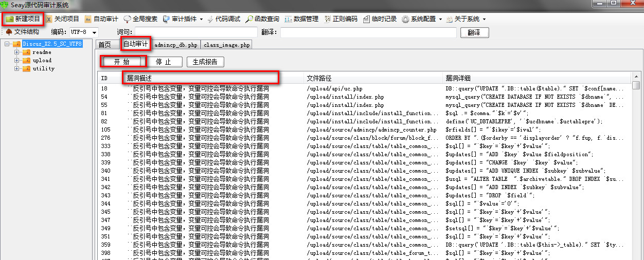Collapse the Discuz_X2.5_SC_UTF8 root node

point(8,44)
